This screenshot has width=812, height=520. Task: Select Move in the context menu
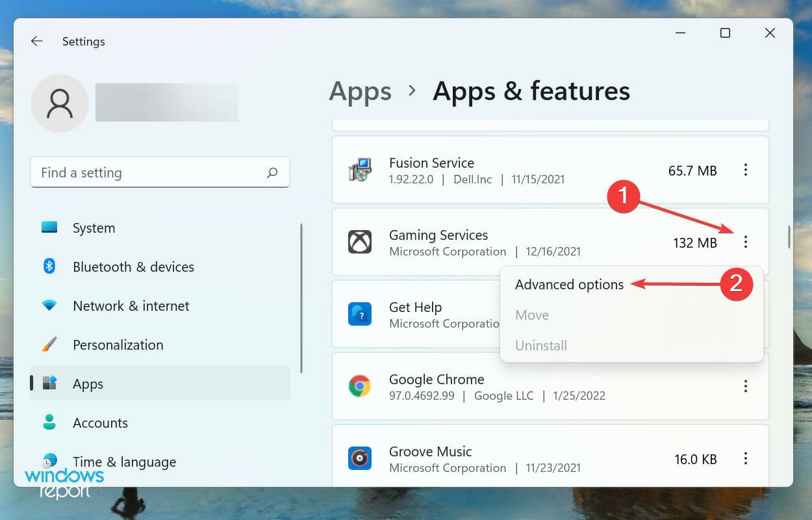tap(531, 315)
